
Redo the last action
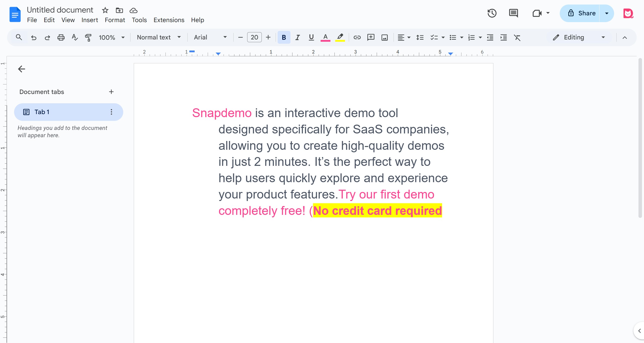pyautogui.click(x=47, y=37)
